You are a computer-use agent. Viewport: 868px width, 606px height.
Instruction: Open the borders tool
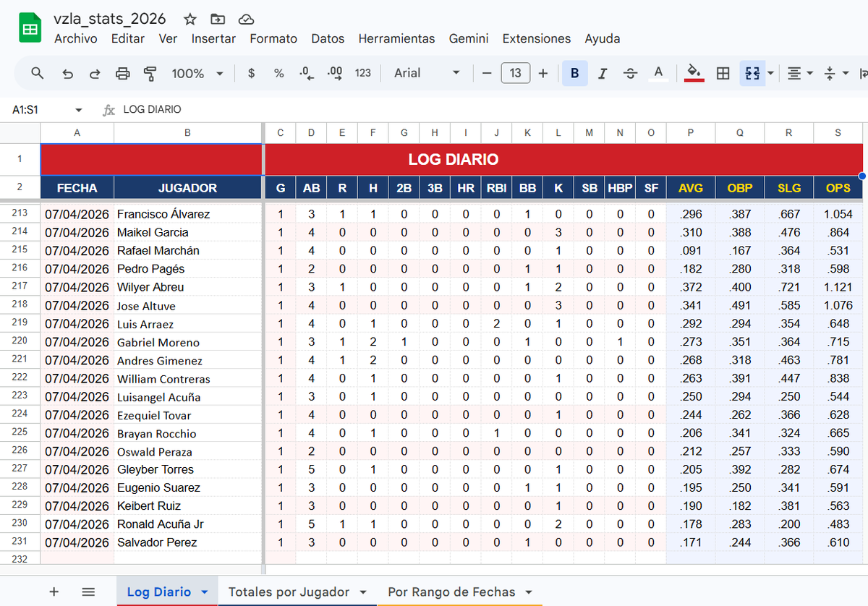723,73
